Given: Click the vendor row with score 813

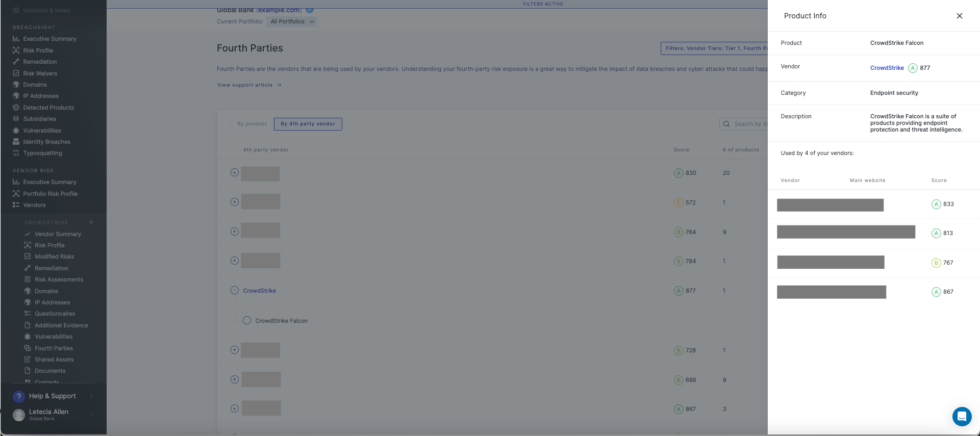Looking at the screenshot, I should 873,233.
